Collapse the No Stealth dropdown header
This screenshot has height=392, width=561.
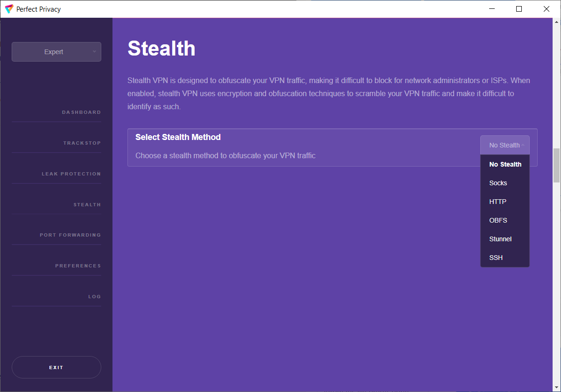pos(505,145)
